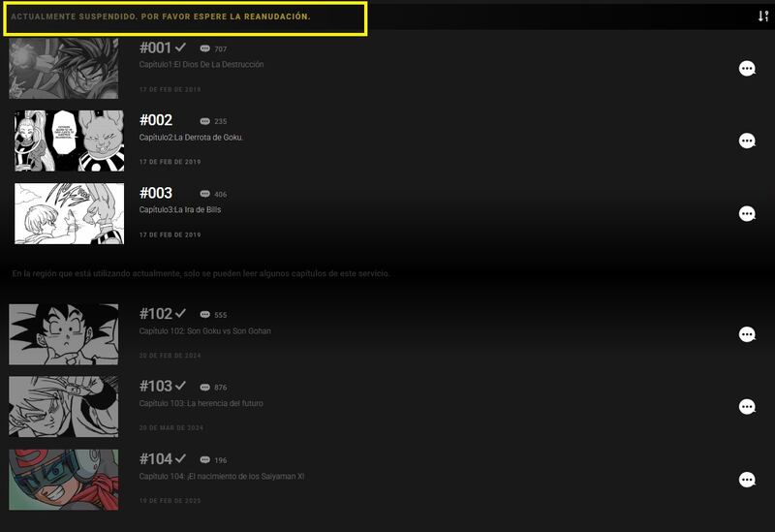
Task: Click the 'Actualmente suspendido' notice banner
Action: click(161, 17)
